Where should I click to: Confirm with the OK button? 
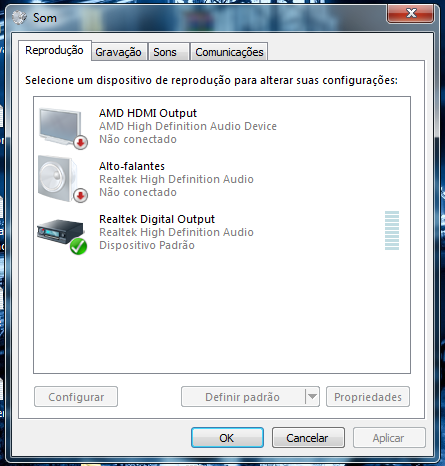[x=227, y=438]
